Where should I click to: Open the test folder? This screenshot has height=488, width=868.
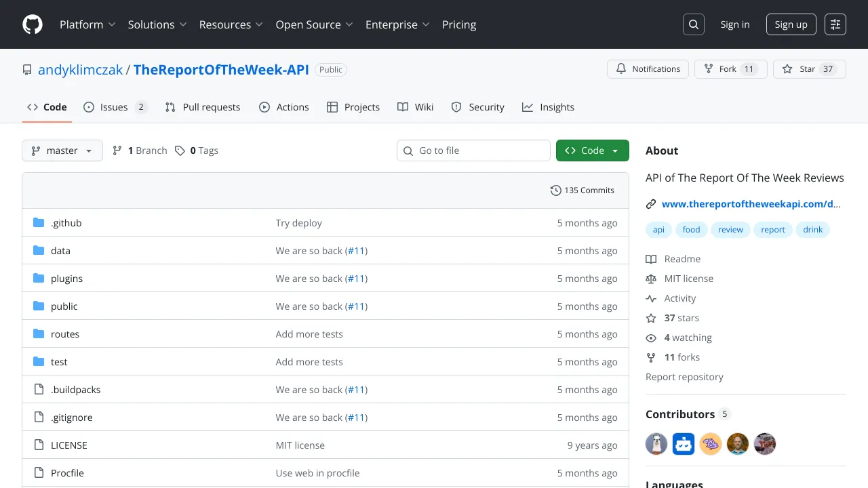59,362
